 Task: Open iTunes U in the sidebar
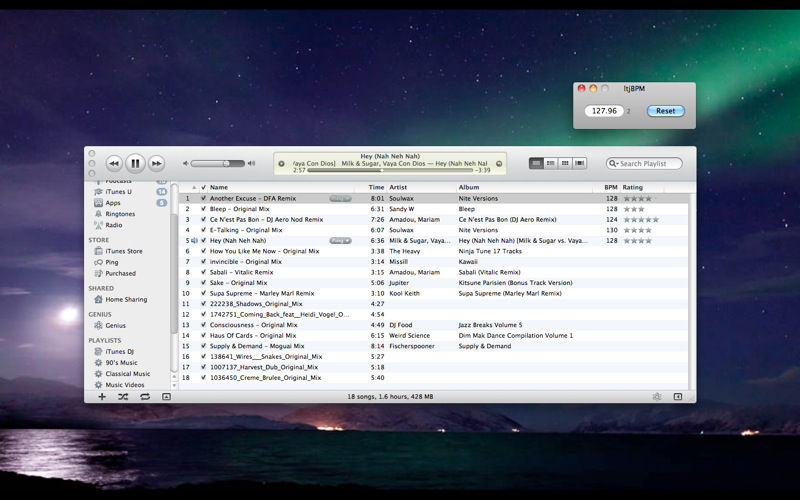pos(118,191)
